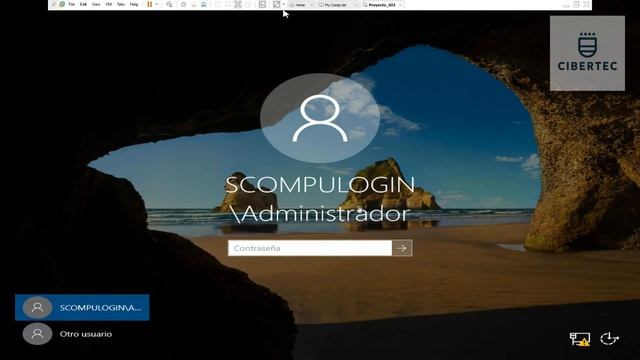Screen dimensions: 640x360
Task: Choose the Otro usuario account tile
Action: 82,334
